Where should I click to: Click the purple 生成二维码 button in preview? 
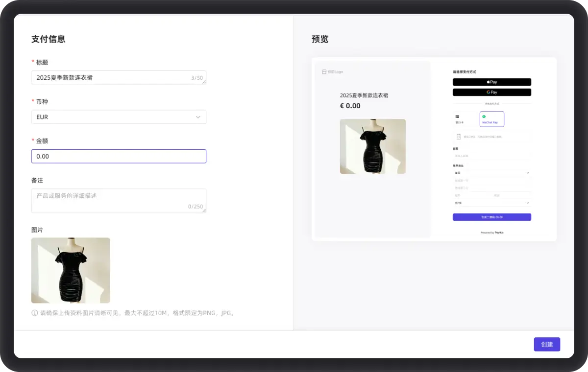[x=491, y=217]
